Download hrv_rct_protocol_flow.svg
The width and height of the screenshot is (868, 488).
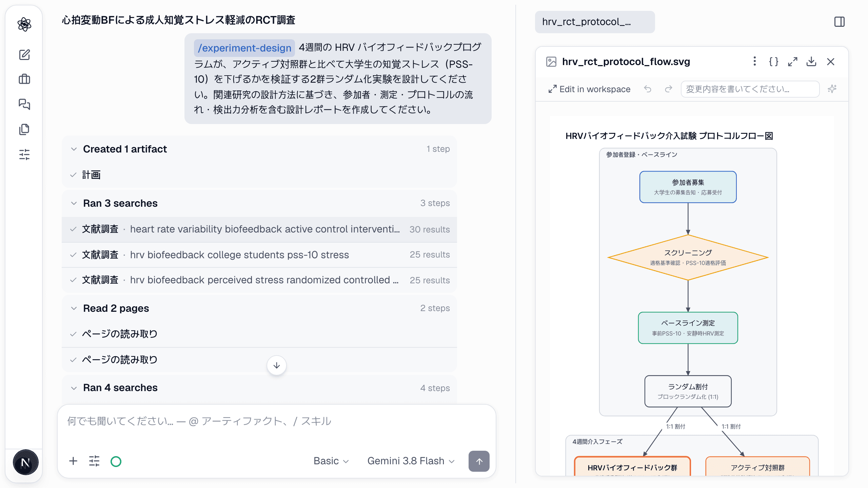(x=811, y=62)
